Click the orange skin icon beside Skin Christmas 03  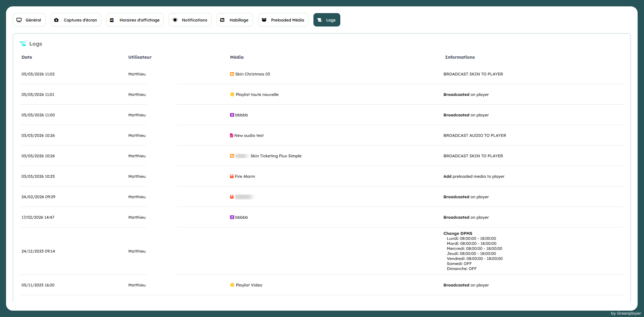coord(232,74)
